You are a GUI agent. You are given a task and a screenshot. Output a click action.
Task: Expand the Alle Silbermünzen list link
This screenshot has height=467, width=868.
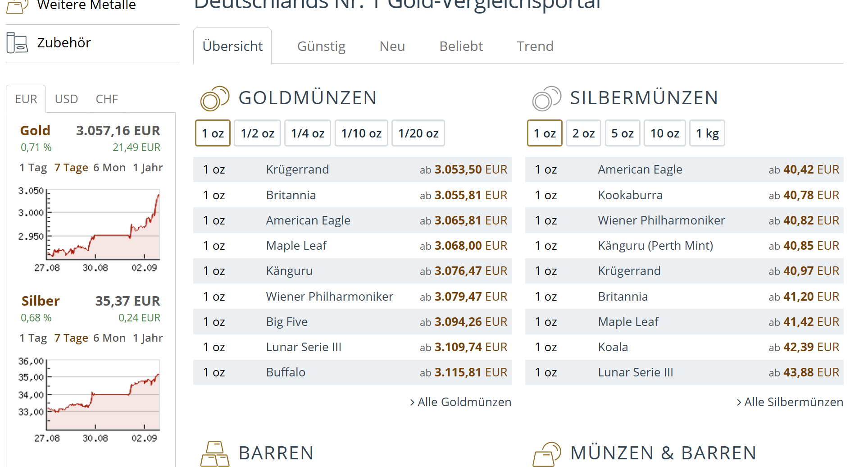point(790,402)
